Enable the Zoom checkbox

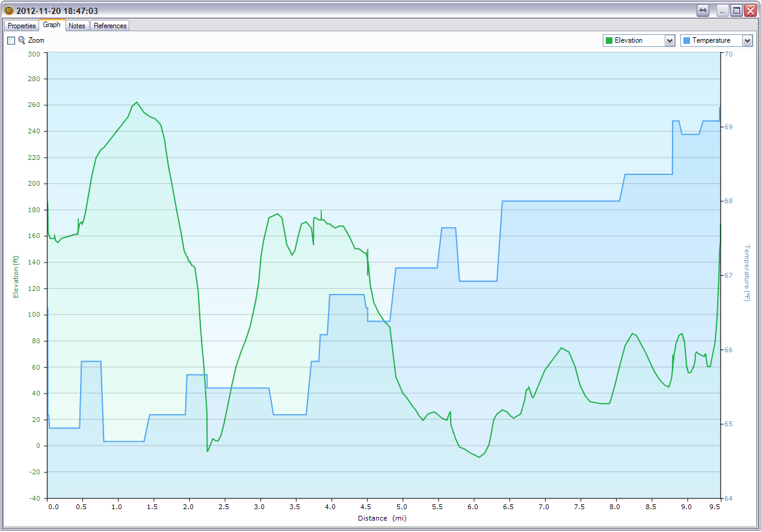11,40
